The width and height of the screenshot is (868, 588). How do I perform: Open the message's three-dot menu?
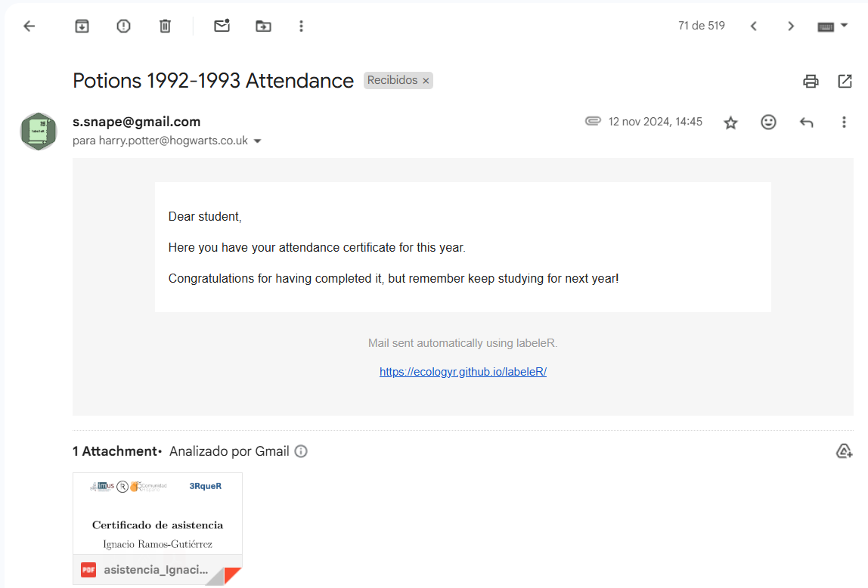coord(844,122)
